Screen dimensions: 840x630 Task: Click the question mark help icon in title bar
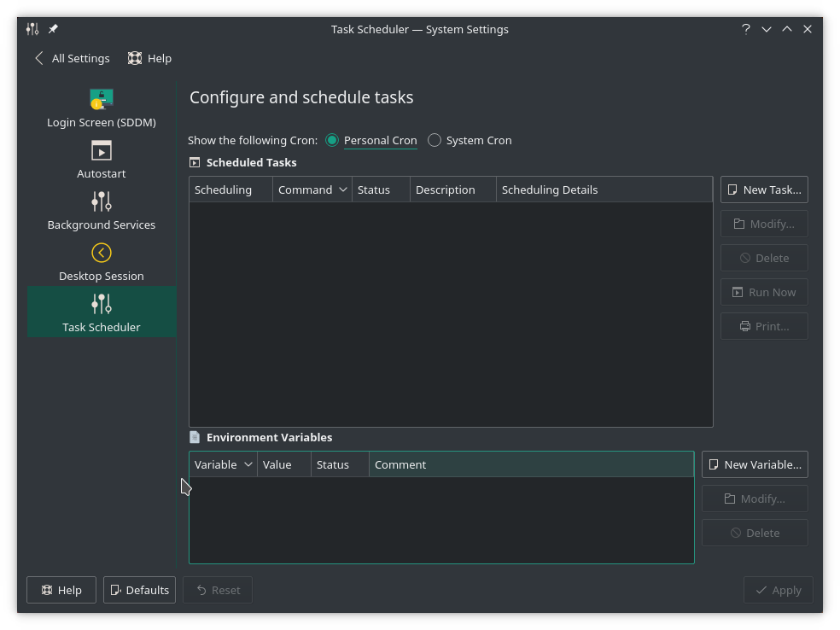[745, 29]
